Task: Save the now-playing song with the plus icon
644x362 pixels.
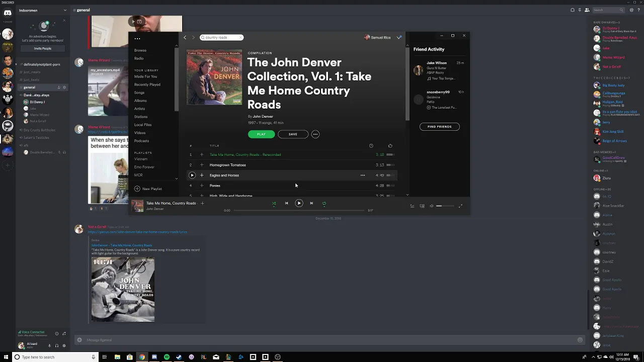Action: (x=202, y=203)
